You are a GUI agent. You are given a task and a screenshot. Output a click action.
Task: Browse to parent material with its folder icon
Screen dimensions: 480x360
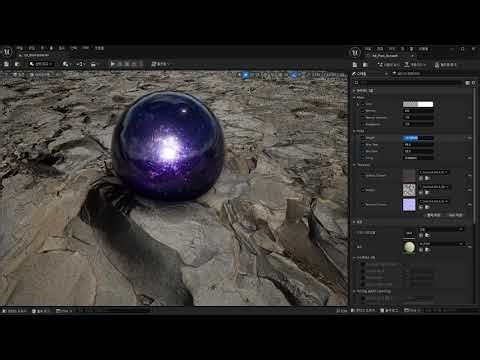pos(427,250)
